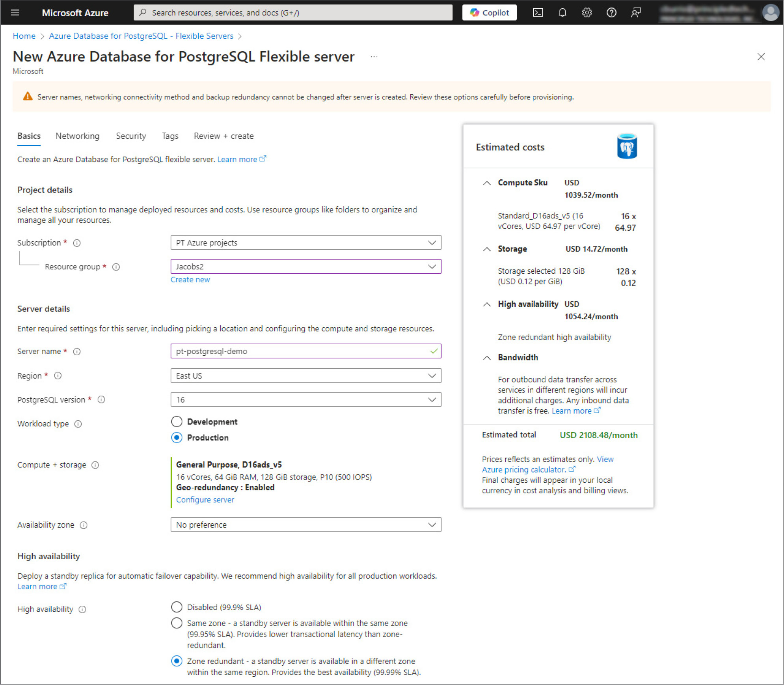Open Cloud Shell from the top bar

click(538, 13)
